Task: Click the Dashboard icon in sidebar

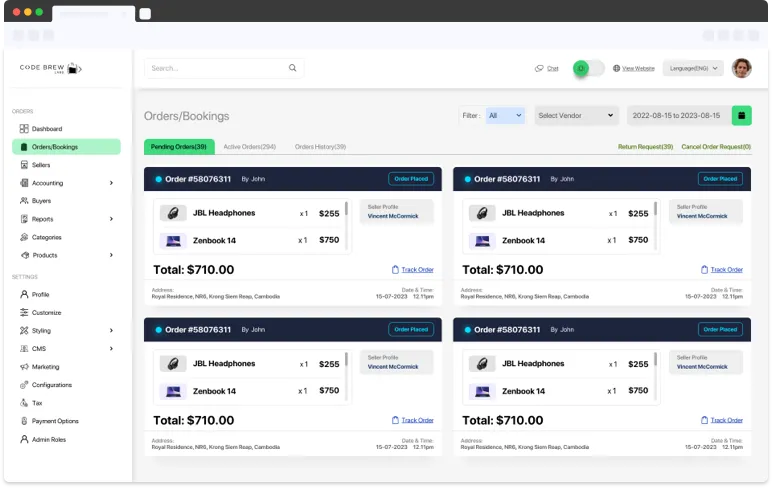Action: [24, 129]
